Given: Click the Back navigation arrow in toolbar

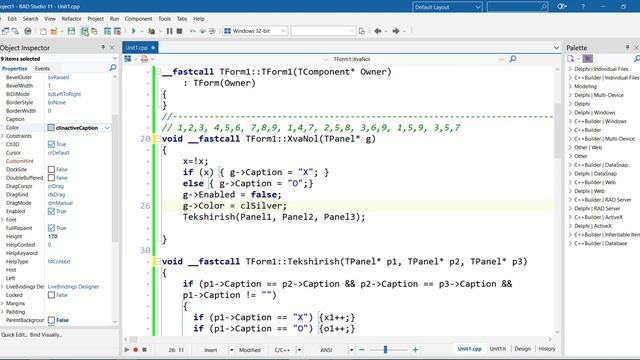Looking at the screenshot, I should click(378, 31).
